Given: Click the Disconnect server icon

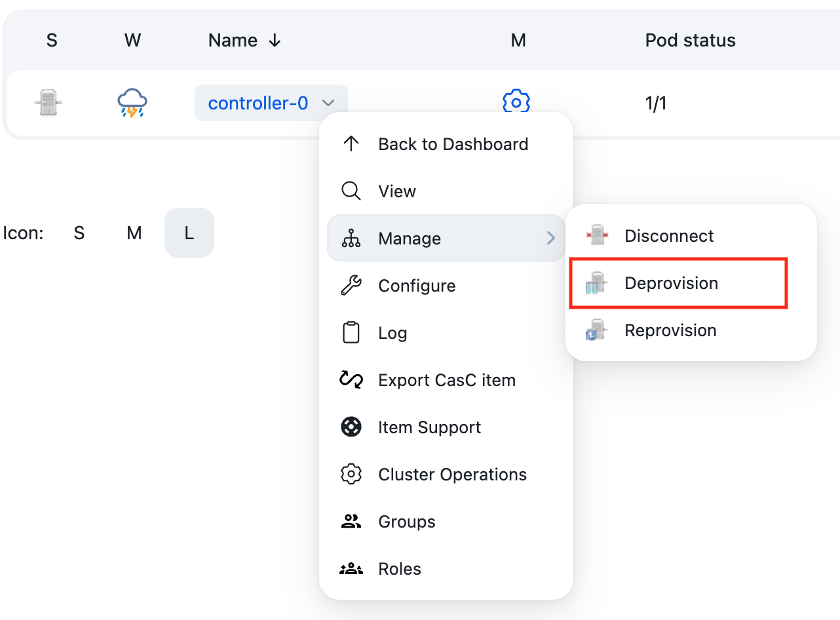Looking at the screenshot, I should pos(597,235).
